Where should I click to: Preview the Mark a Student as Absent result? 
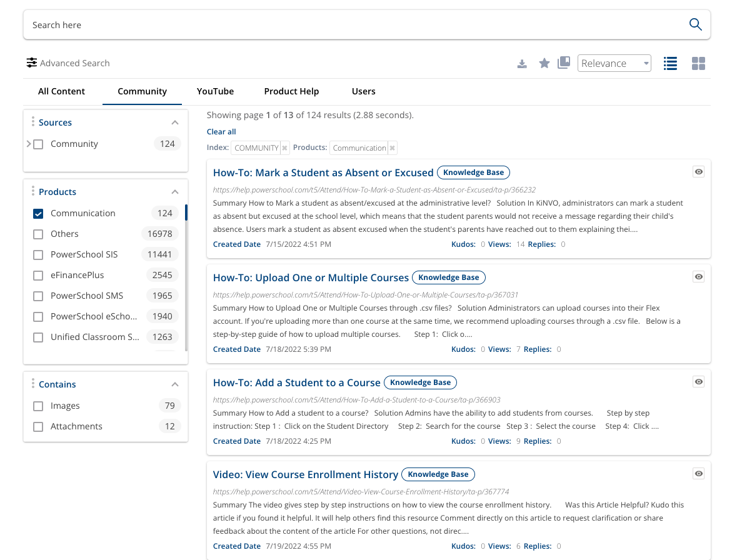(x=699, y=172)
